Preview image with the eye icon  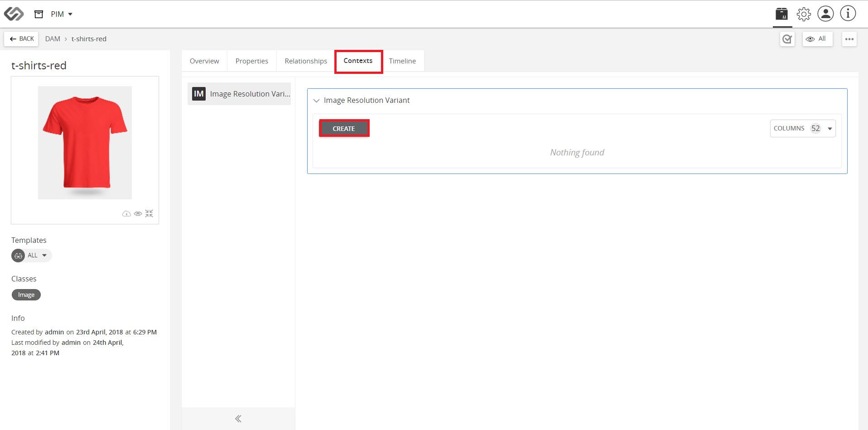tap(138, 213)
